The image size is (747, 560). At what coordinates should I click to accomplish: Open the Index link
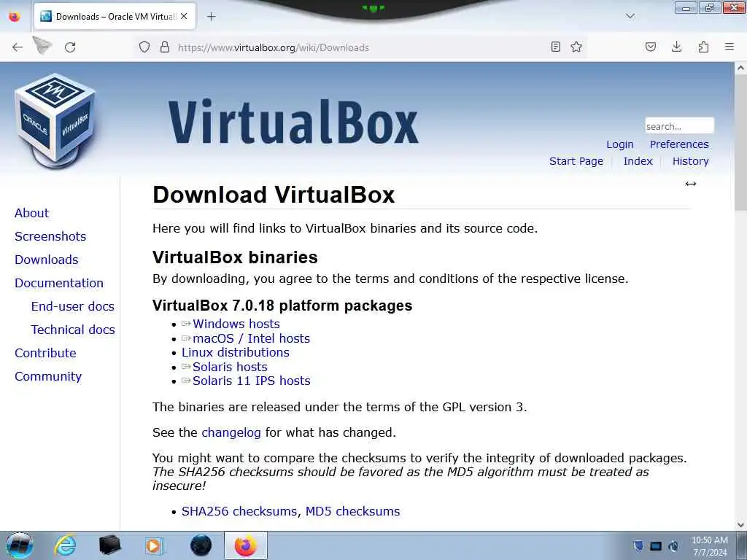(638, 161)
